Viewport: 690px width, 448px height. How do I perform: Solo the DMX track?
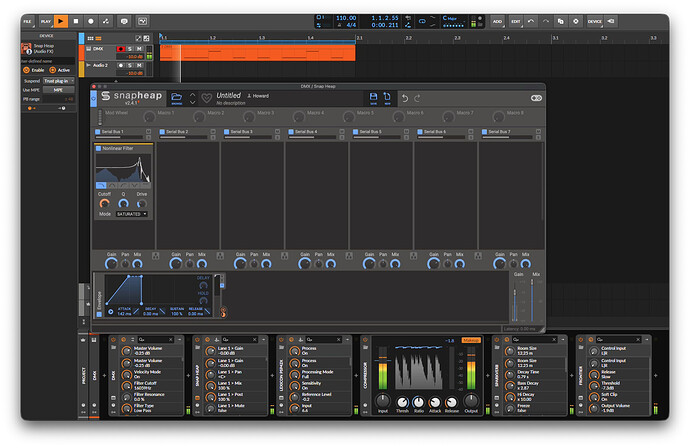point(130,49)
